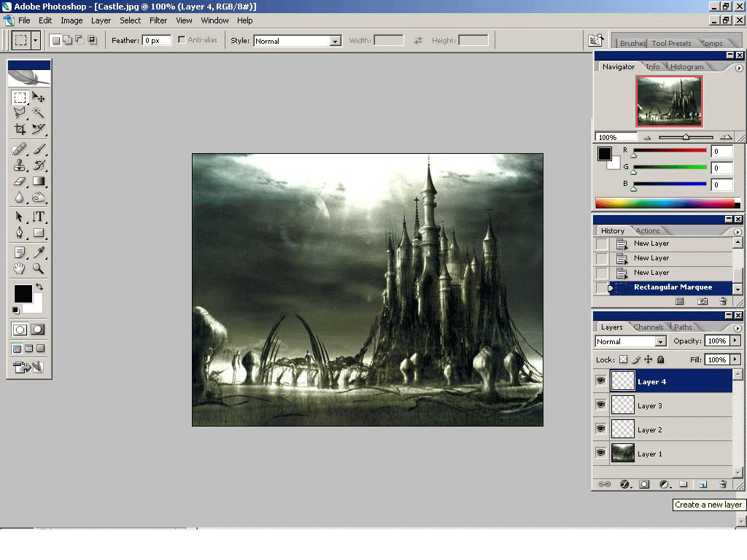Open the Fill slider arrow
747x560 pixels.
pos(735,359)
